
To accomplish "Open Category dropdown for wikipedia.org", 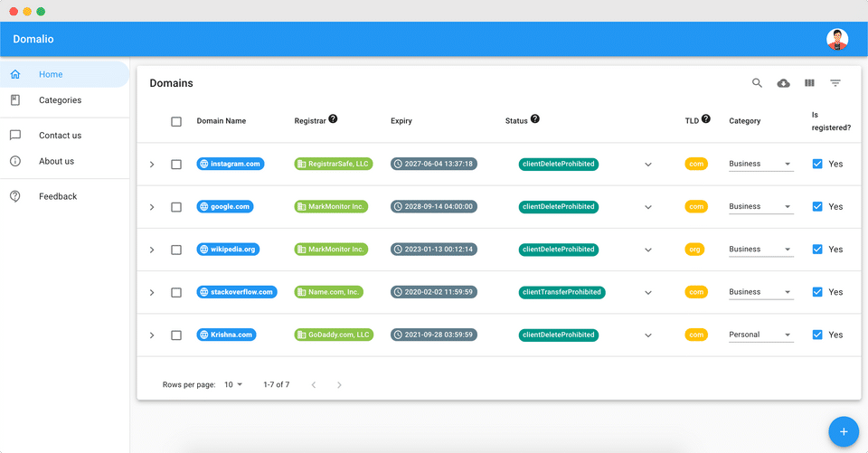I will [761, 250].
